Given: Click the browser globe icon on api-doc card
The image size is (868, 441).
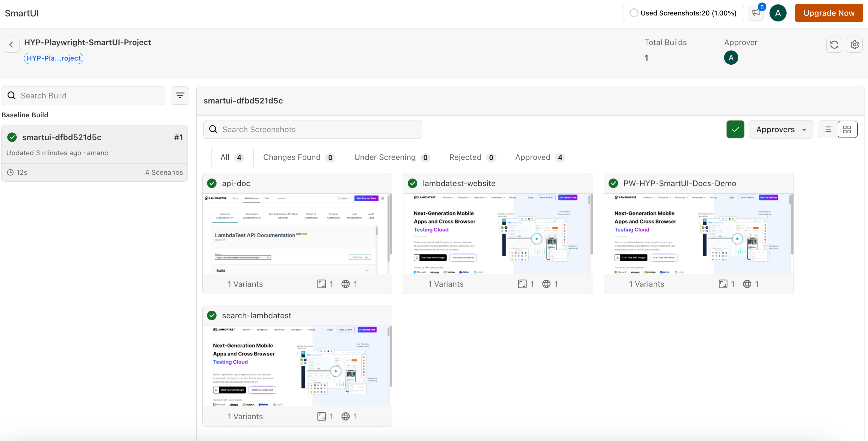Looking at the screenshot, I should click(x=346, y=284).
